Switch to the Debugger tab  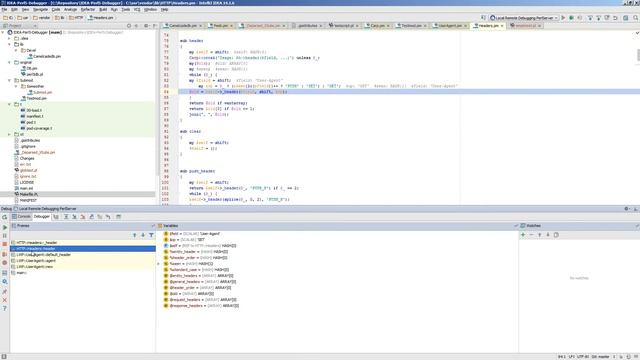coord(42,217)
